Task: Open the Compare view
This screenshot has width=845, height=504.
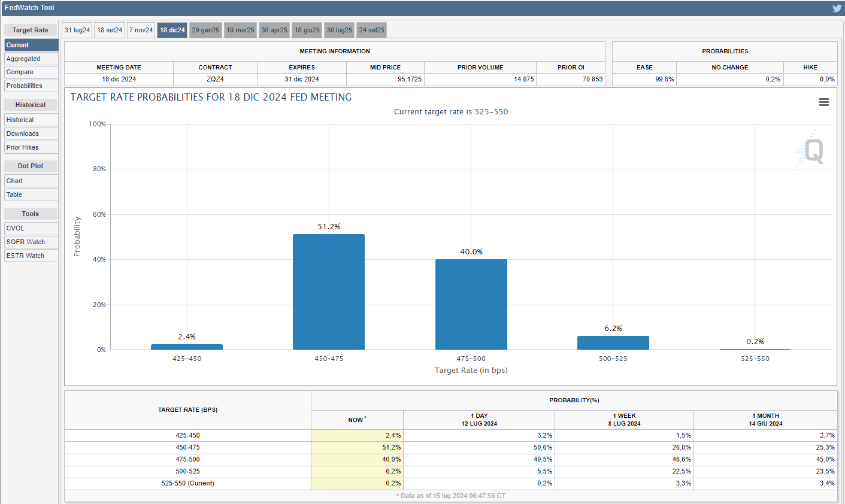Action: [31, 72]
